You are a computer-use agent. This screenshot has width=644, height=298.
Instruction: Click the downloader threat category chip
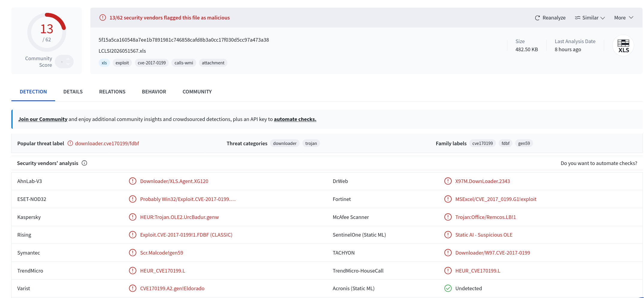(x=285, y=143)
